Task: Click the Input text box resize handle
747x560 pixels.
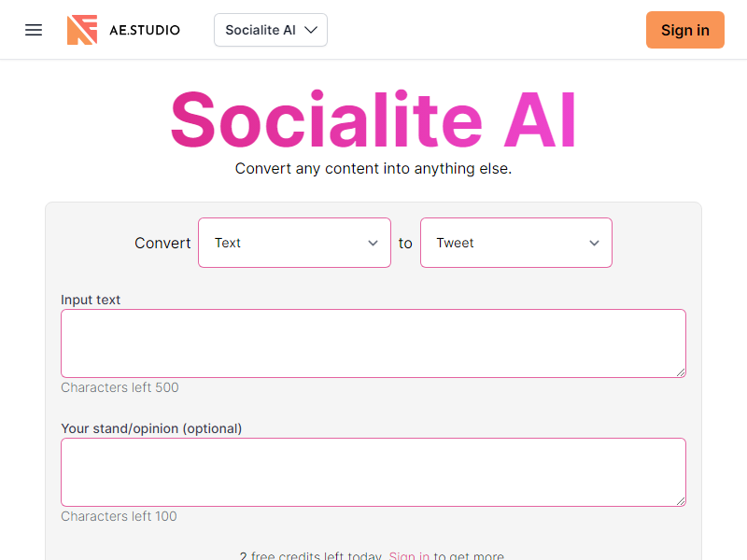Action: pos(681,372)
